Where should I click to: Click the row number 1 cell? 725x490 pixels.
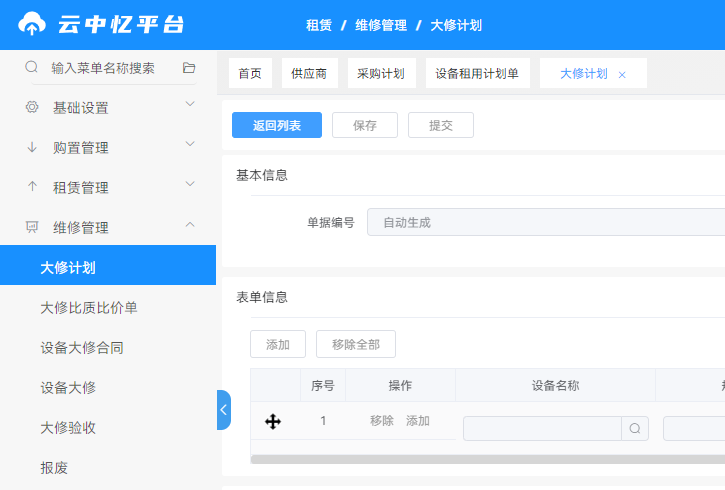323,421
